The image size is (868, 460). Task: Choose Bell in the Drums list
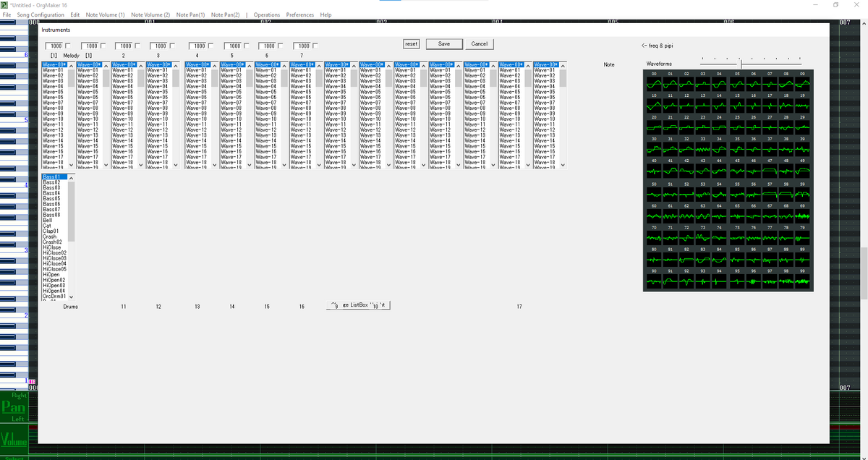tap(54, 220)
